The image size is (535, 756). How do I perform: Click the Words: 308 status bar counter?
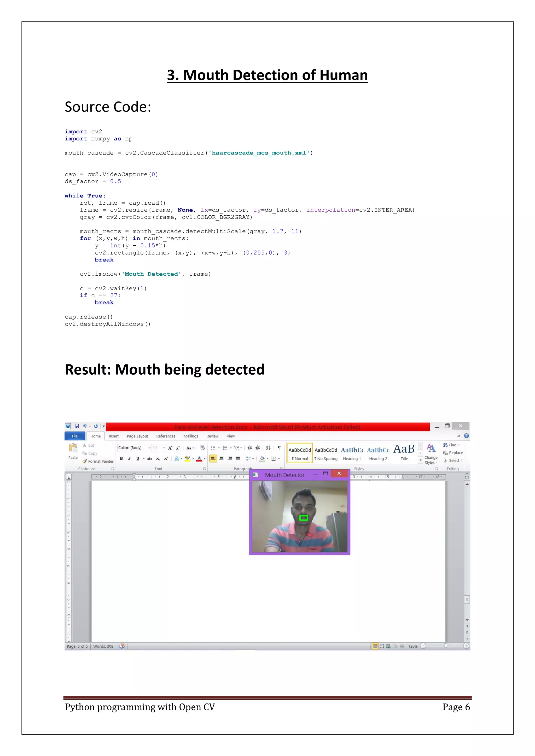click(103, 646)
